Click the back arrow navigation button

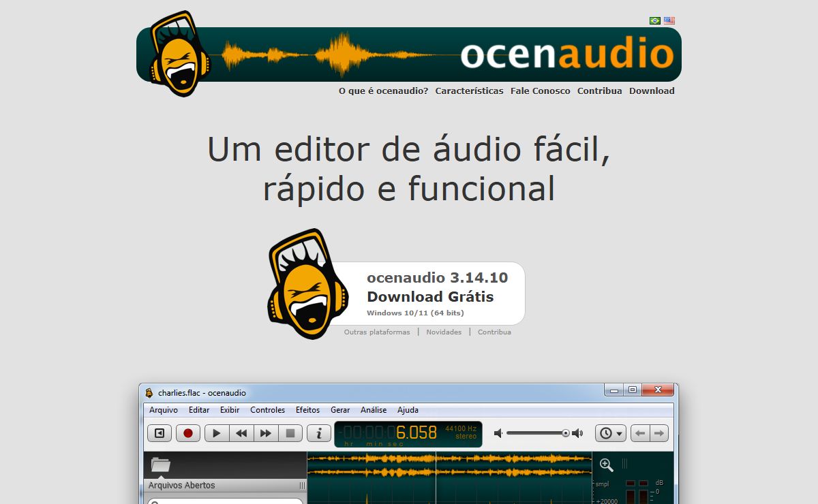click(x=640, y=433)
